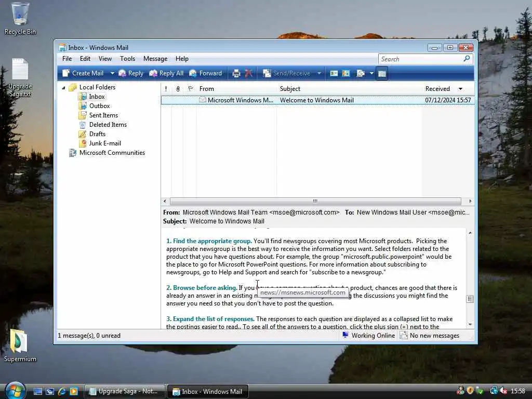This screenshot has width=532, height=399.
Task: Click the volume icon in system tray
Action: tap(503, 391)
